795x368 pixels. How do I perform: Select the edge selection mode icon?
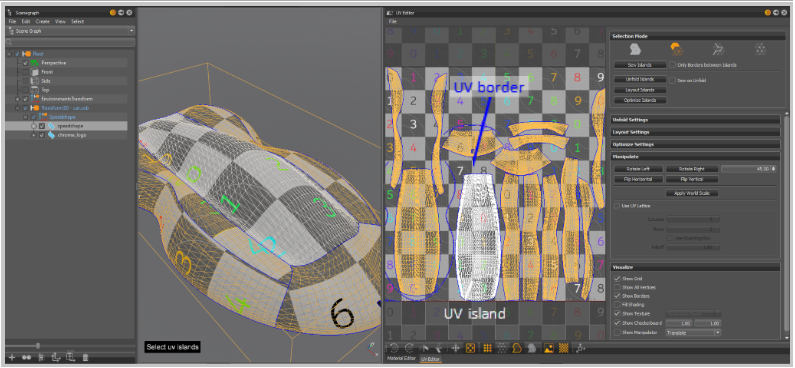pyautogui.click(x=718, y=49)
